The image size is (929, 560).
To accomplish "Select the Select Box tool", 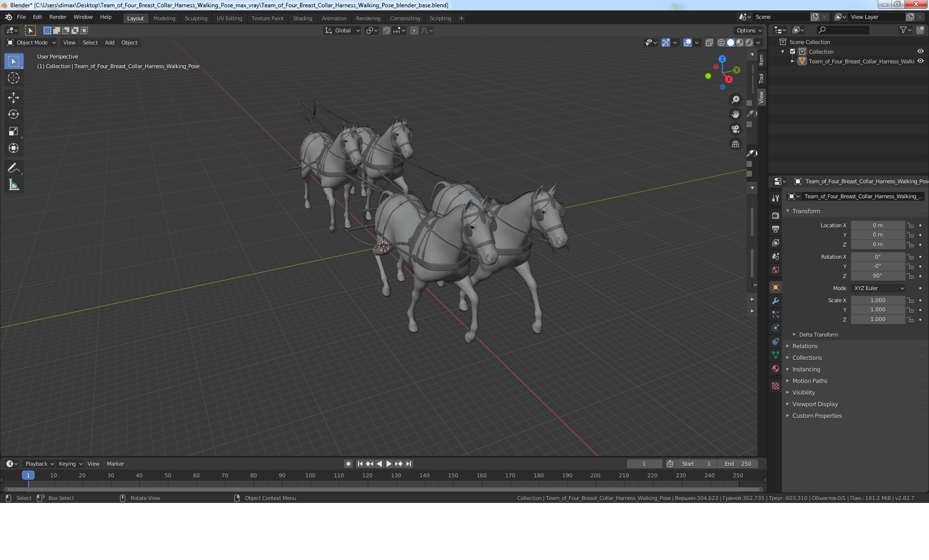I will click(x=14, y=61).
